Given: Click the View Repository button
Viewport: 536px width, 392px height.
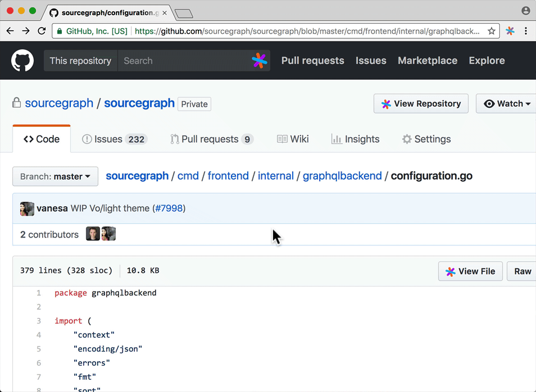Looking at the screenshot, I should tap(421, 103).
